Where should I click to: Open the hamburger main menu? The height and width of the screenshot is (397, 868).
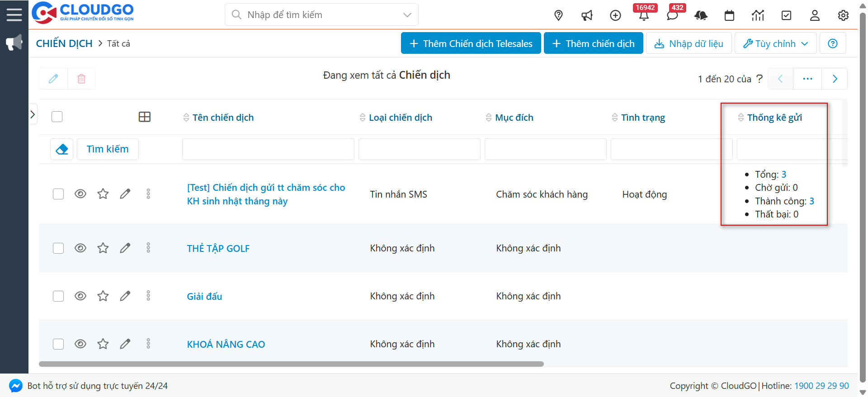click(14, 14)
